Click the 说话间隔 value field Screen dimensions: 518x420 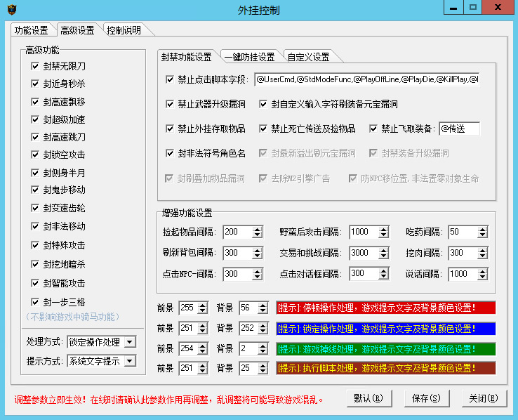pos(463,274)
